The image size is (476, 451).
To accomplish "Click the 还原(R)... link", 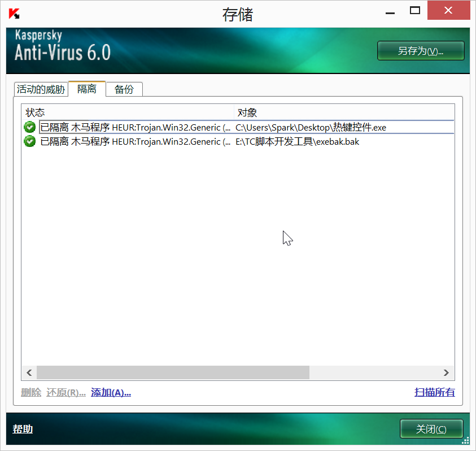I will (x=66, y=392).
